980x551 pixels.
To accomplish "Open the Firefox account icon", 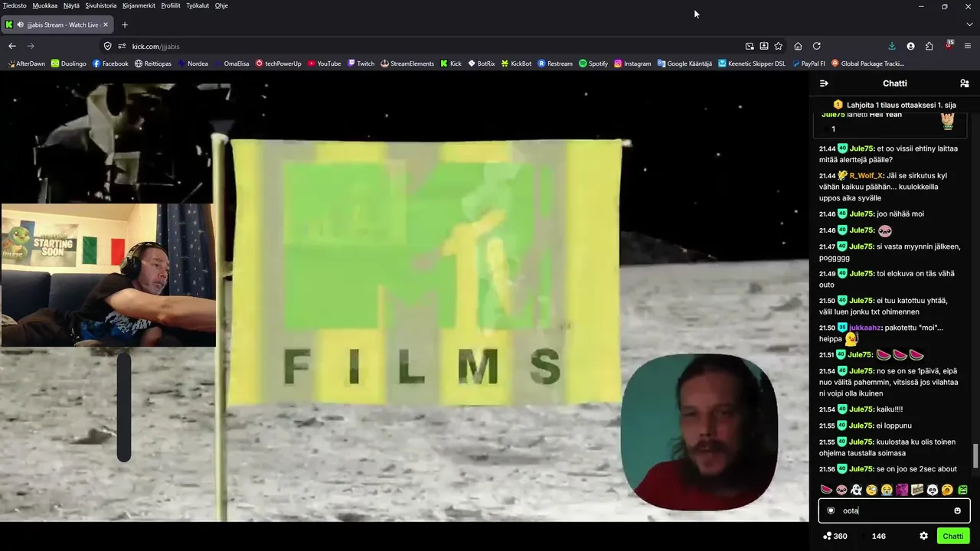I will pyautogui.click(x=910, y=46).
